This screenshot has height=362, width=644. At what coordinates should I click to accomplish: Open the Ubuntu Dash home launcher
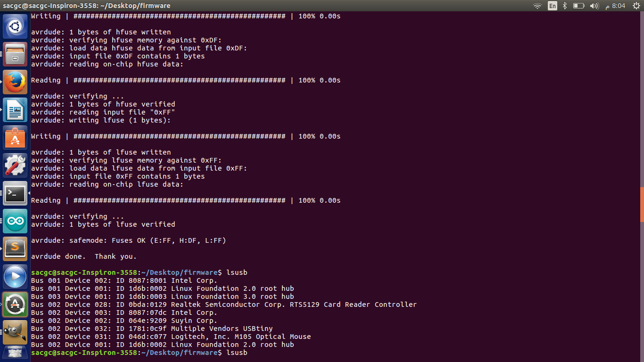[15, 26]
